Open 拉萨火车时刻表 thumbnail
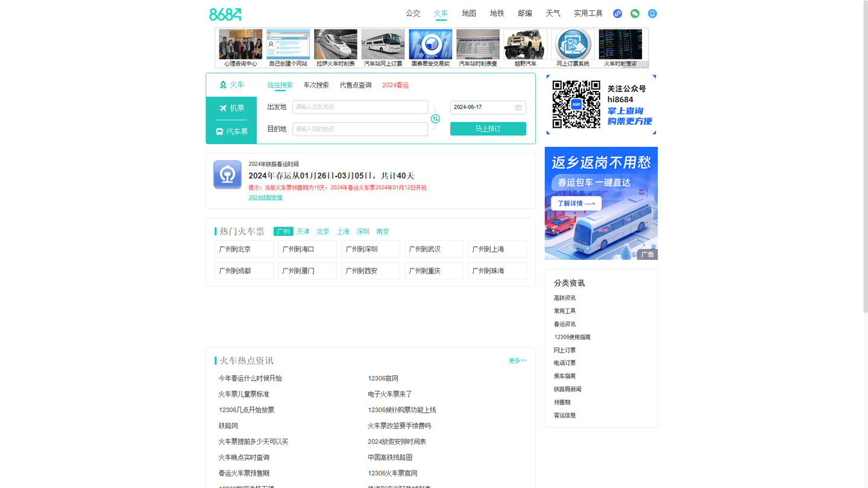 pyautogui.click(x=336, y=48)
